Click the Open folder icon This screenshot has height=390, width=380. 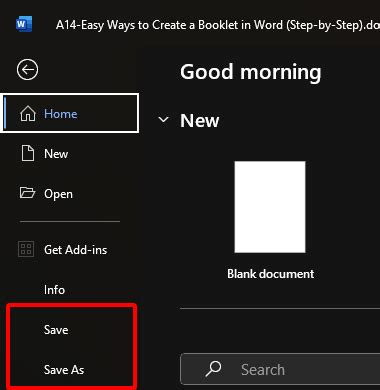(27, 193)
